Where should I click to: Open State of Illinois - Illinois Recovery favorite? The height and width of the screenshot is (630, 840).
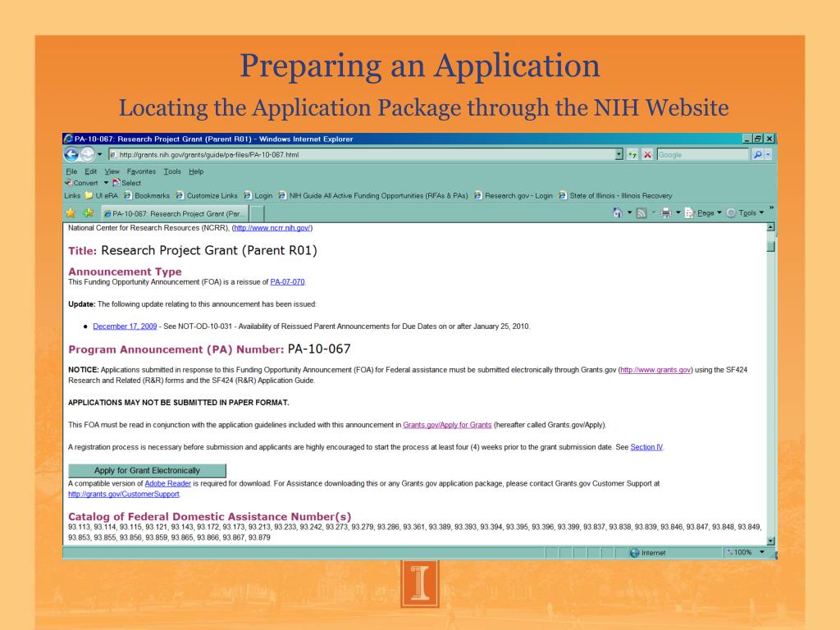615,195
